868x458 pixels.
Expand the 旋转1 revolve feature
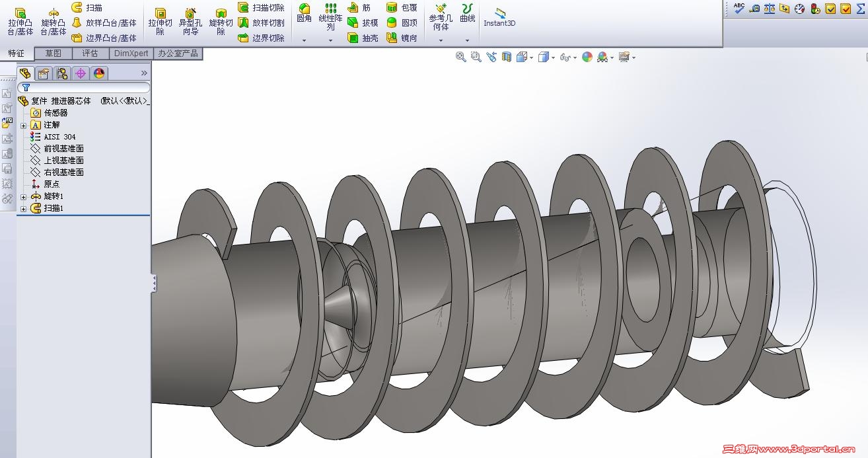[x=23, y=197]
